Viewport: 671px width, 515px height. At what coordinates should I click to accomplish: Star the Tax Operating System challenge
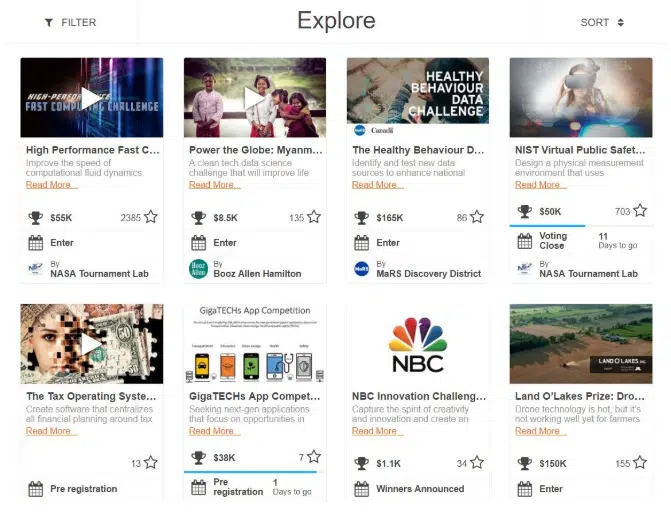tap(151, 463)
